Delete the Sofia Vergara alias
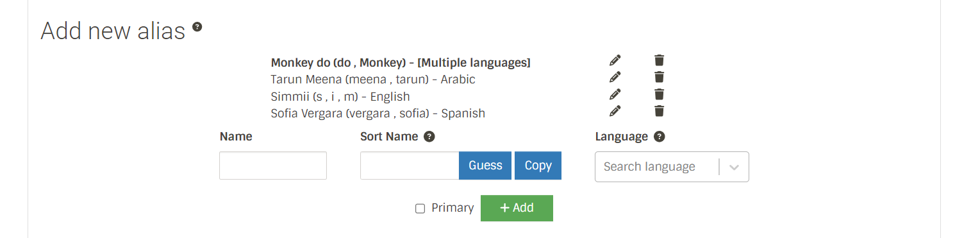The height and width of the screenshot is (238, 980). pos(659,111)
